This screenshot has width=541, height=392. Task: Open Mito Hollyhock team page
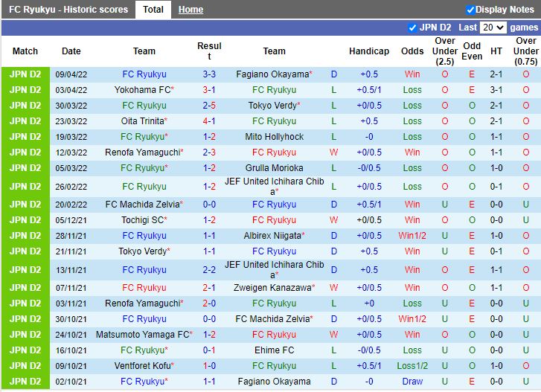(x=275, y=137)
